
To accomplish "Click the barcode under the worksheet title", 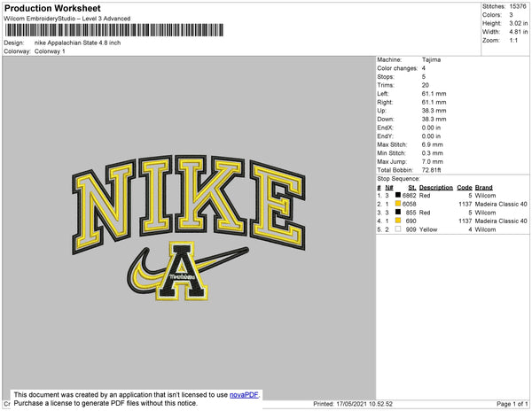I will [x=114, y=30].
